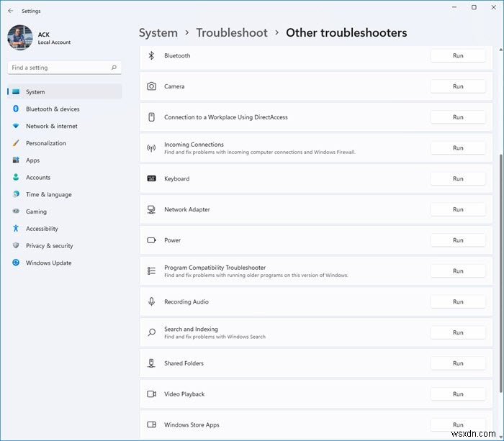This screenshot has width=504, height=441.
Task: Click the 'Video Playback' label
Action: (184, 394)
